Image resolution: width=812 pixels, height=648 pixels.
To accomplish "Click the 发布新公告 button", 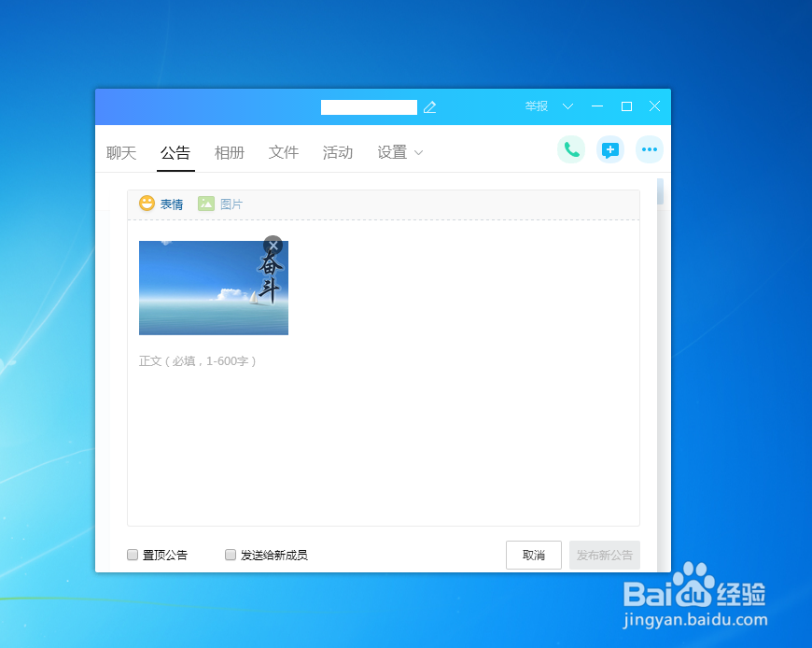I will pyautogui.click(x=605, y=556).
